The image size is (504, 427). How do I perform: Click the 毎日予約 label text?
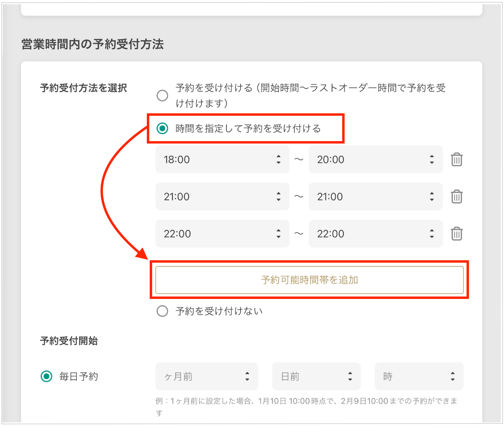pos(78,376)
